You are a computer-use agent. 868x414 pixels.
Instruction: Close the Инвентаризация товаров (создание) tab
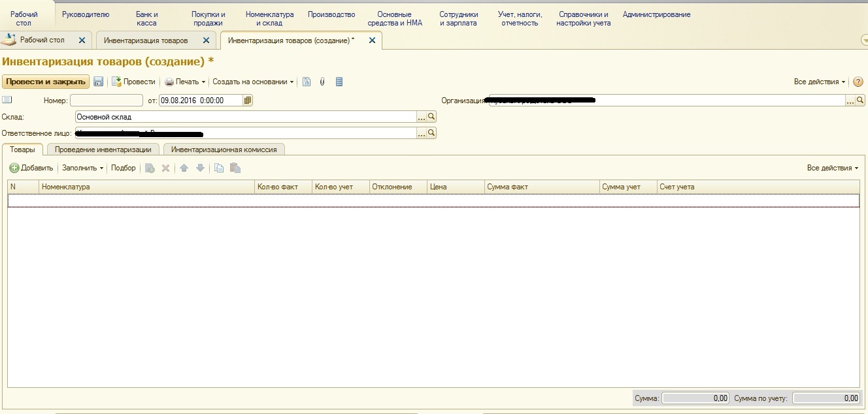(x=372, y=40)
